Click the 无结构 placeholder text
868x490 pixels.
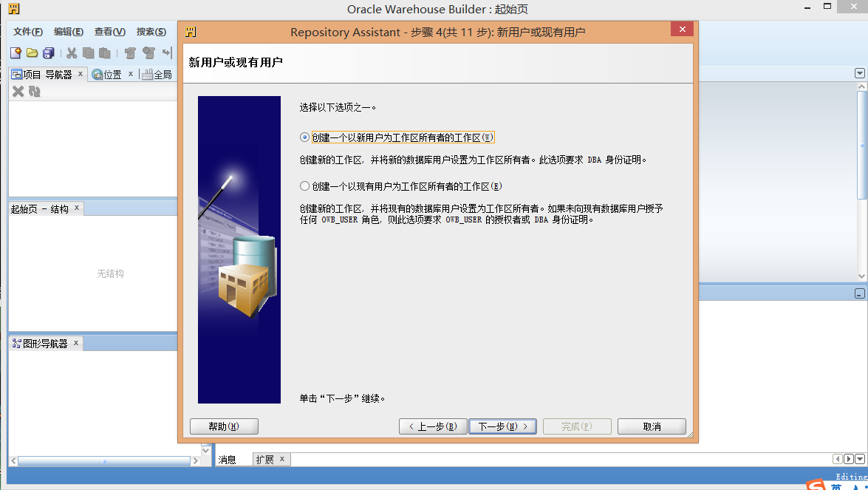[x=111, y=273]
